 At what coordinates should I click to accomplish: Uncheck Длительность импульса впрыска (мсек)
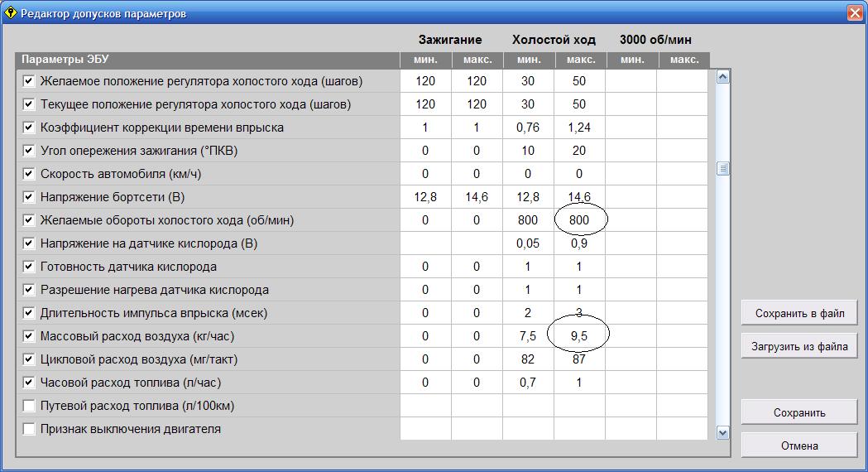click(29, 313)
